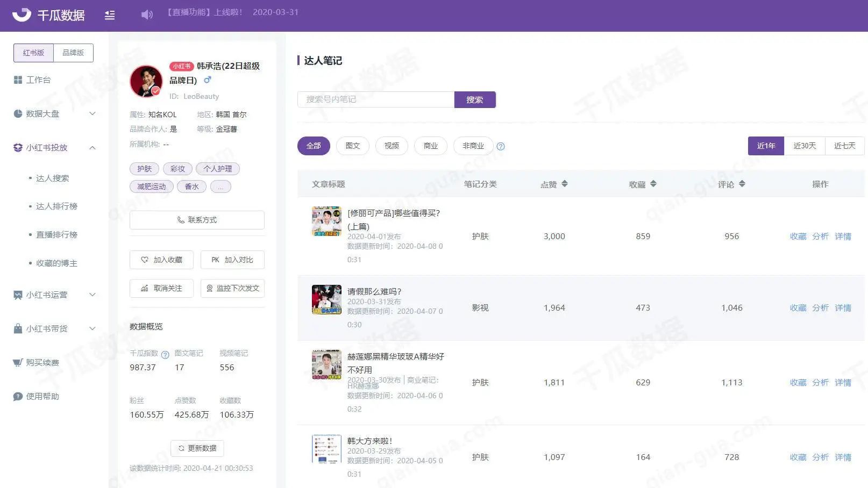Switch to 红书版 mode
Screen dimensions: 868x488
33,53
